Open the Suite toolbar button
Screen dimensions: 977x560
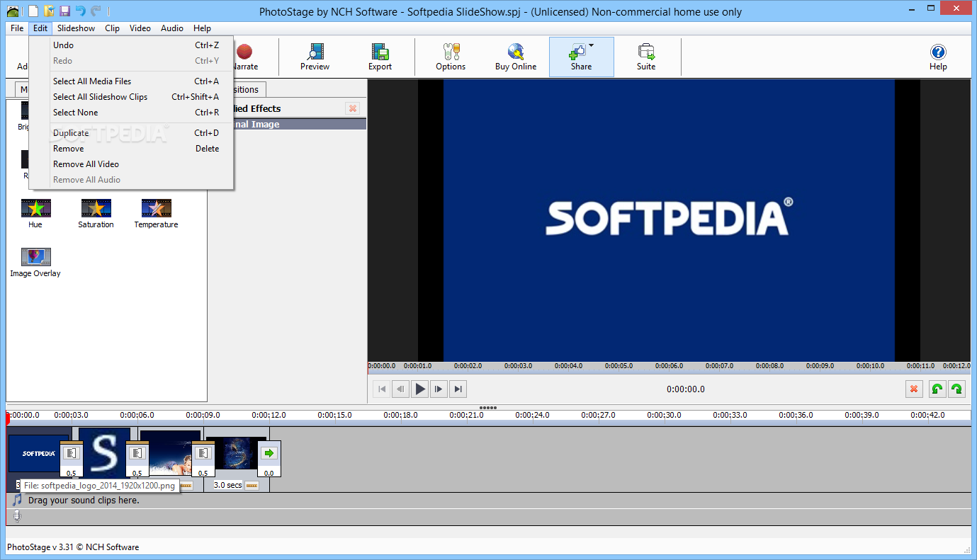646,57
